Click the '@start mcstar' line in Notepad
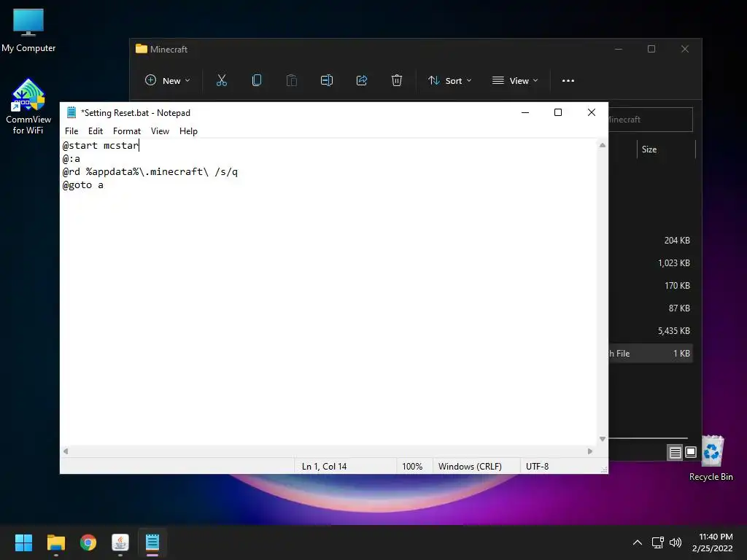This screenshot has height=560, width=747. pos(101,145)
